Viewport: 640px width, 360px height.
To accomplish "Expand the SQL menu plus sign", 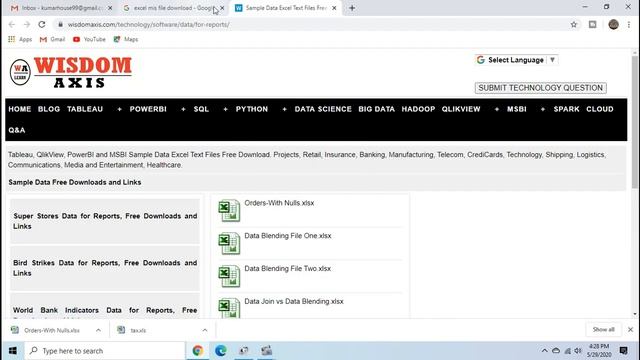I will (x=225, y=109).
